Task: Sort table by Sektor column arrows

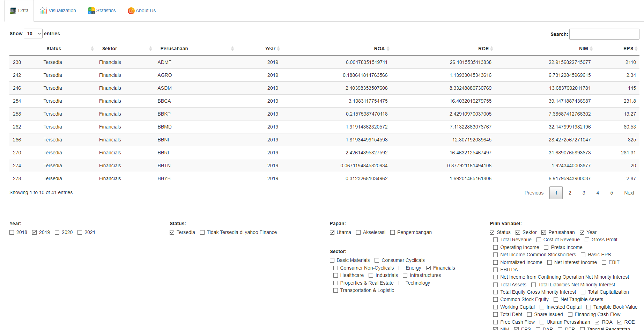Action: pos(150,49)
